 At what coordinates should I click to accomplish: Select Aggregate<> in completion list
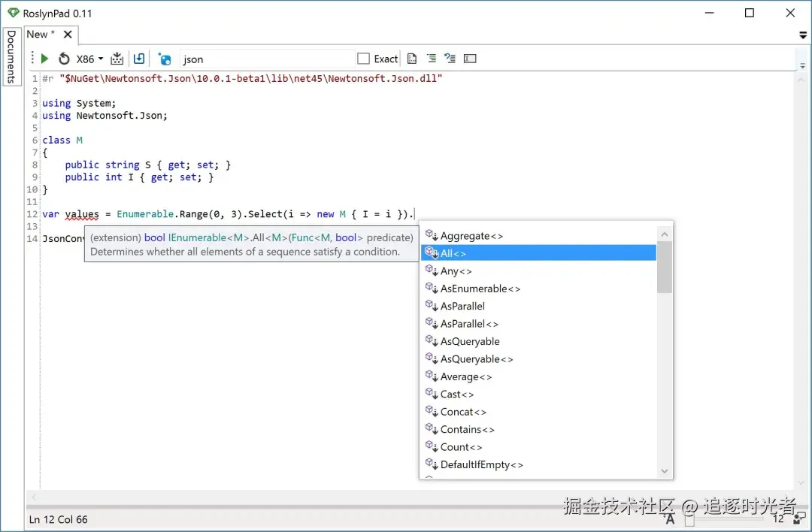[538, 236]
